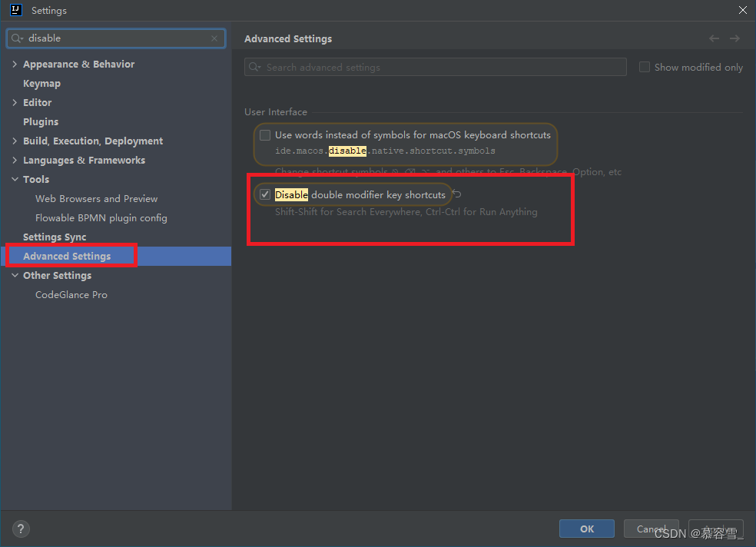Click the IntelliJ IDEA logo in the title bar
756x547 pixels.
pyautogui.click(x=16, y=10)
